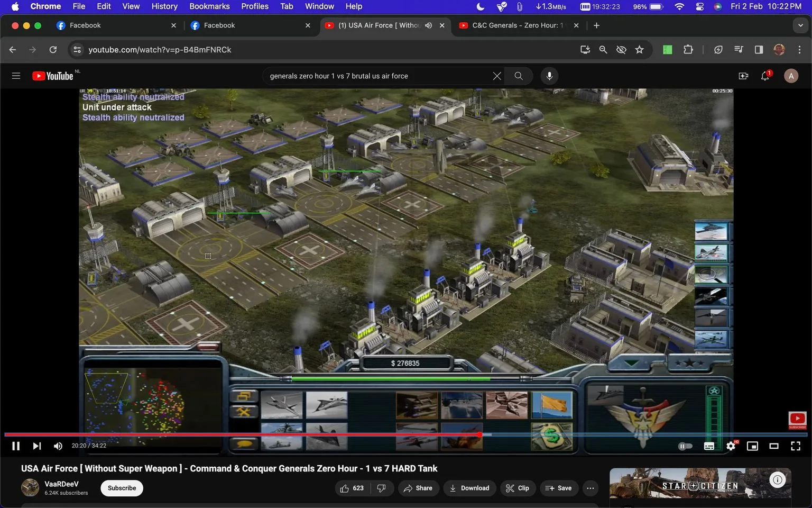Click the Download button
812x508 pixels.
point(469,488)
